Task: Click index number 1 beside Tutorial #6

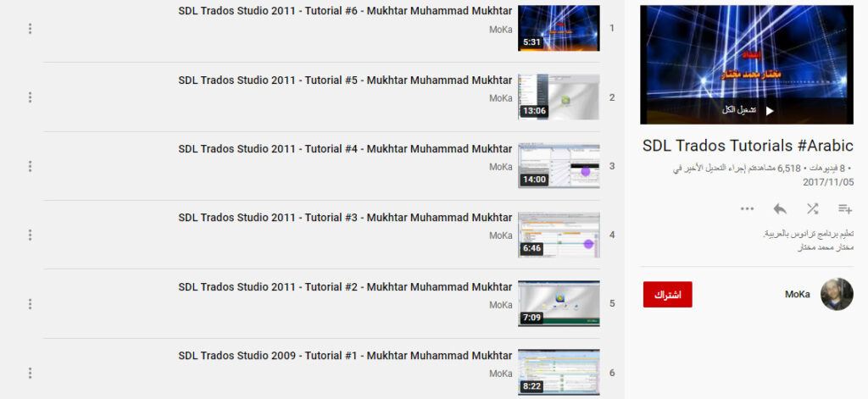Action: click(612, 28)
